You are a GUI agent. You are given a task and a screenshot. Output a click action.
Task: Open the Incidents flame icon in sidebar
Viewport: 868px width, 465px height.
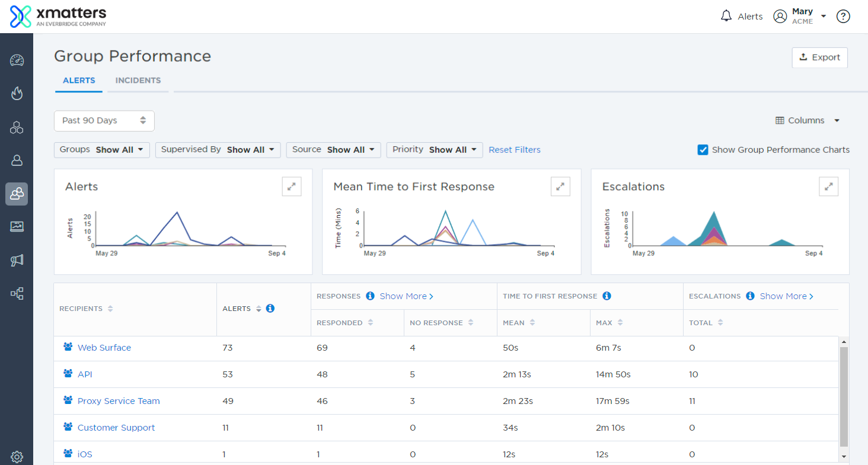(17, 94)
